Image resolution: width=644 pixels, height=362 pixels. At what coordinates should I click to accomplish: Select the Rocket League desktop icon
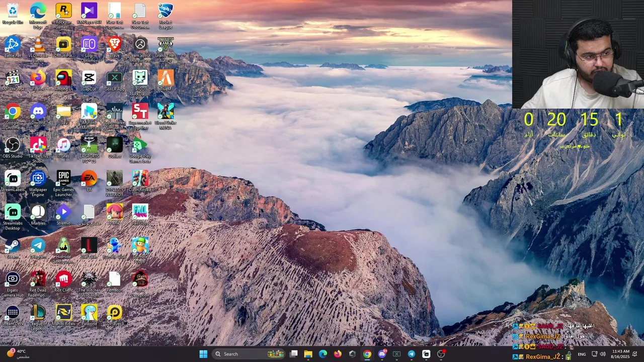point(166,16)
